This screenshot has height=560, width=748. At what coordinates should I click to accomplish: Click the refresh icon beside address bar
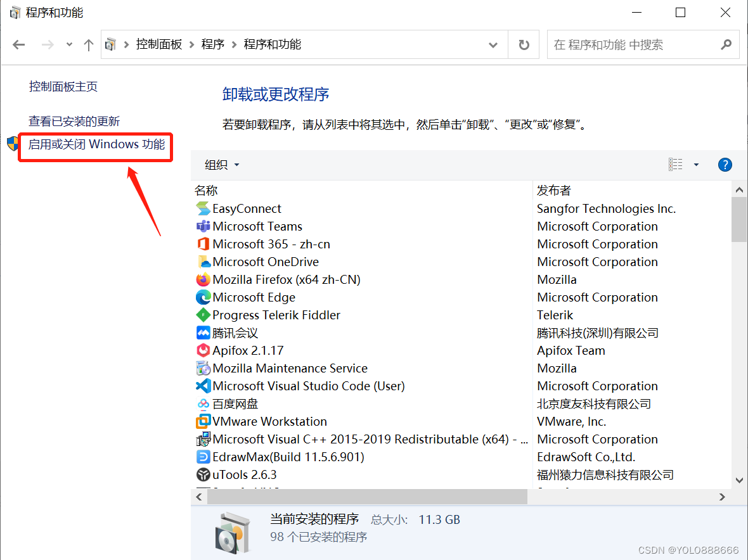(x=524, y=45)
